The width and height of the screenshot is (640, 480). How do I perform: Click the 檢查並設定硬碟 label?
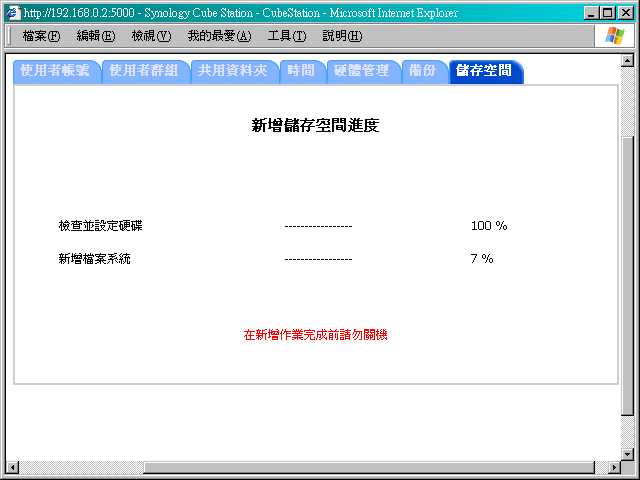tap(100, 226)
